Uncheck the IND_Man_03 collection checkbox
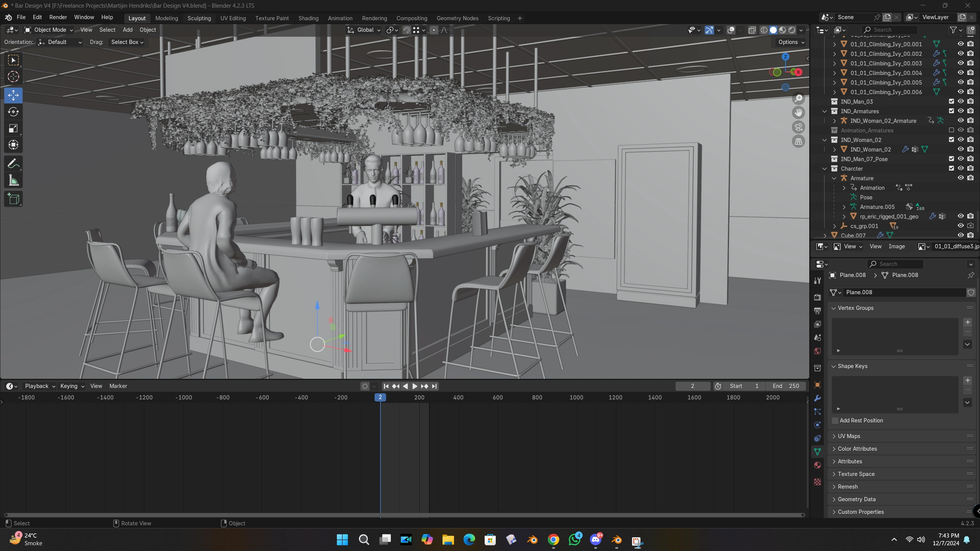 pos(951,101)
